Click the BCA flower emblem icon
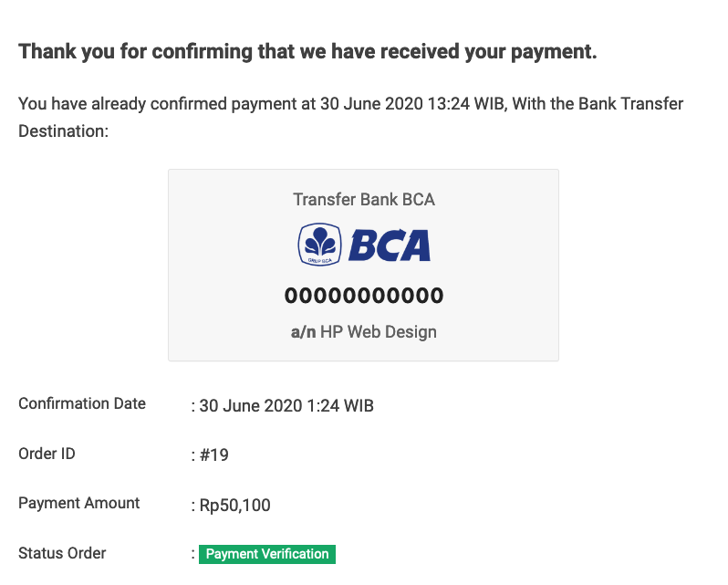 coord(319,245)
